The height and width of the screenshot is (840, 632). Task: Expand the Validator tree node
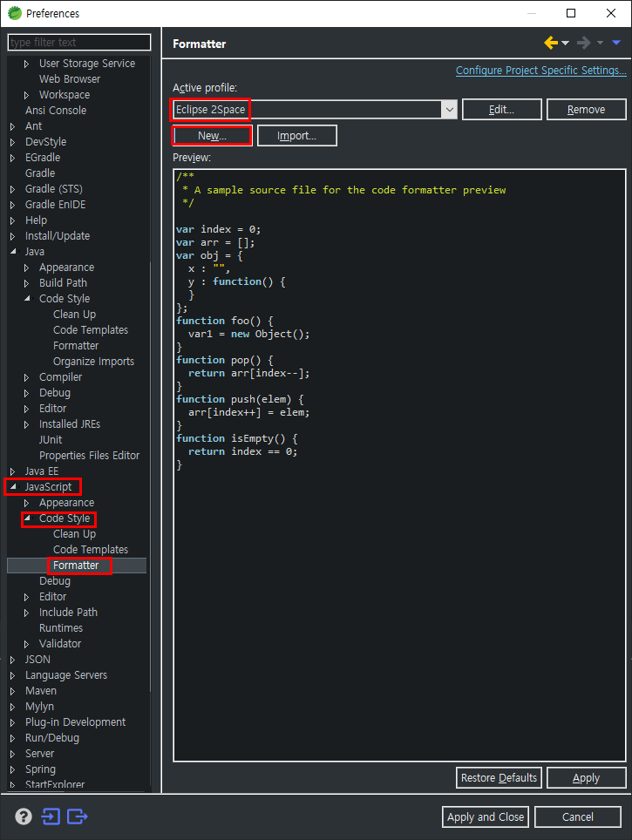[26, 645]
